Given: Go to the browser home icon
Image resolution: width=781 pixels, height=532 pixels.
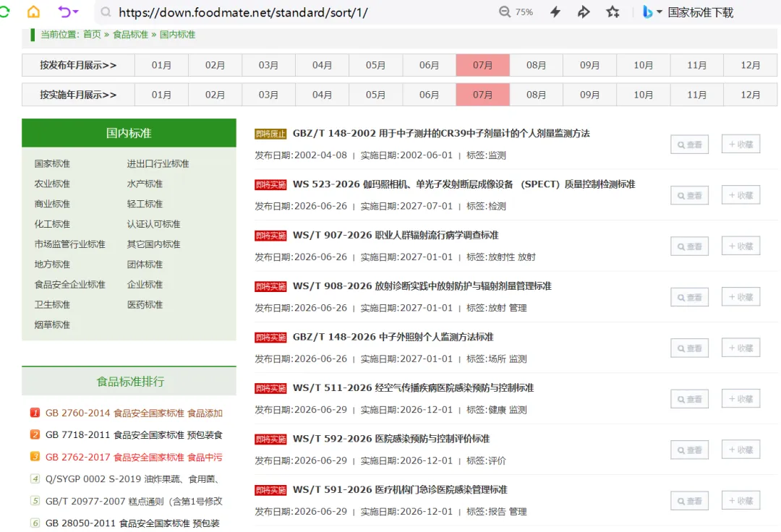Looking at the screenshot, I should coord(33,12).
